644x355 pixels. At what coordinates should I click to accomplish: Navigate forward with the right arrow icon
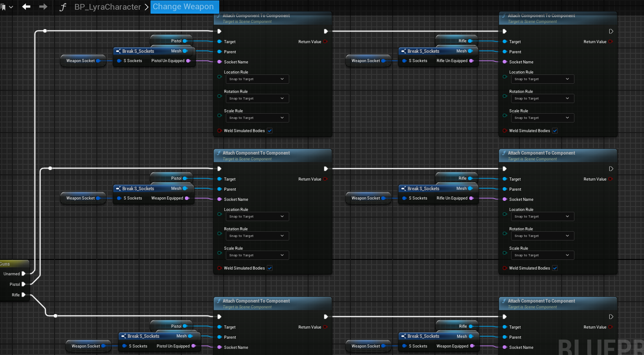(x=43, y=7)
